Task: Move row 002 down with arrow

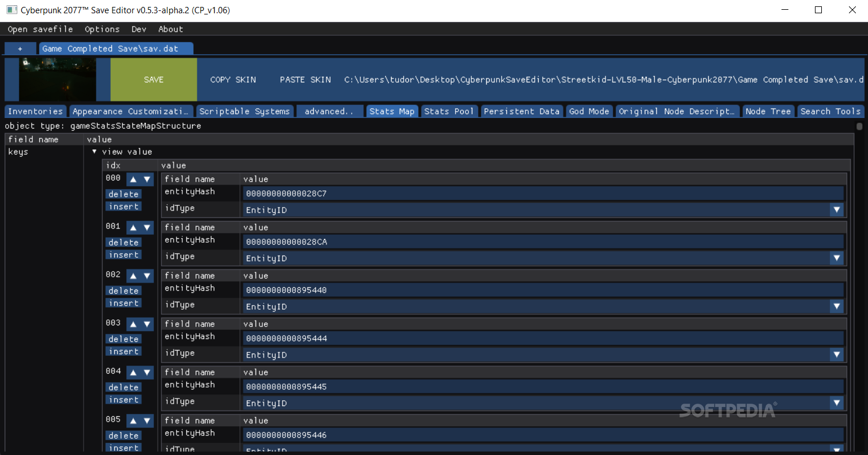Action: (x=147, y=276)
